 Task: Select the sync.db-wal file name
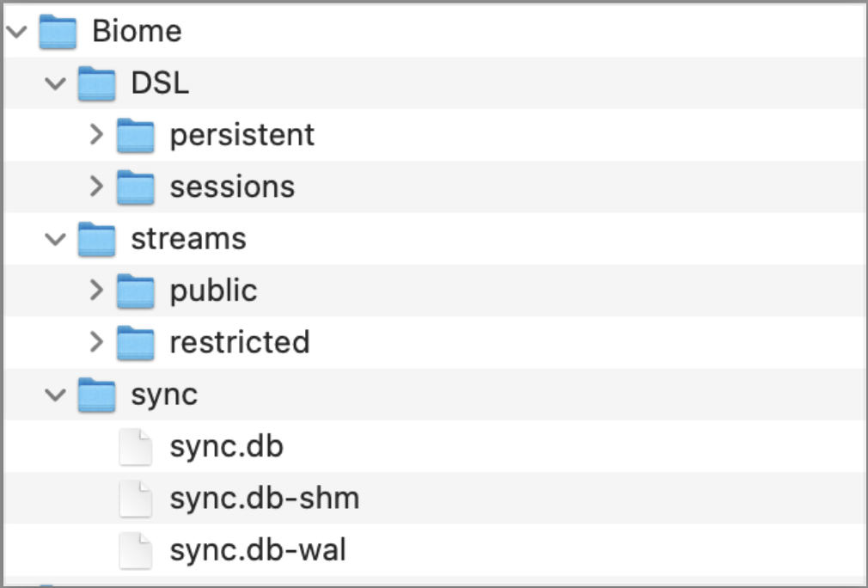tap(258, 550)
